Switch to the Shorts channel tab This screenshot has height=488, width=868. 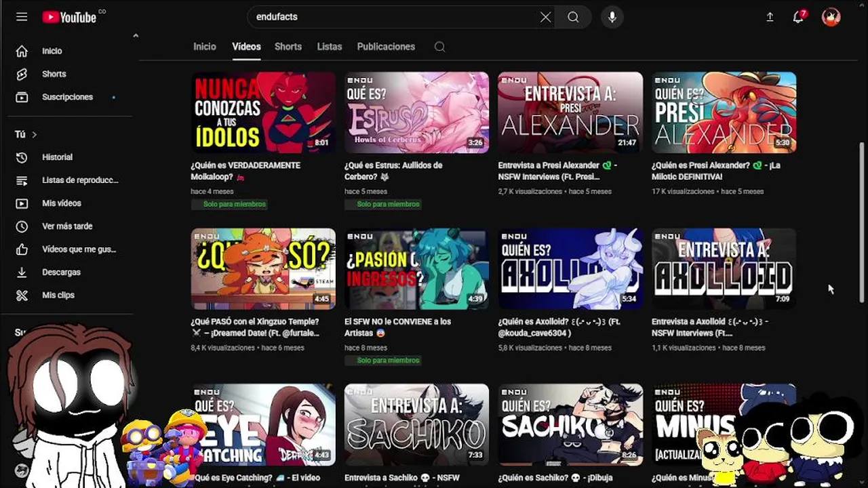[288, 47]
